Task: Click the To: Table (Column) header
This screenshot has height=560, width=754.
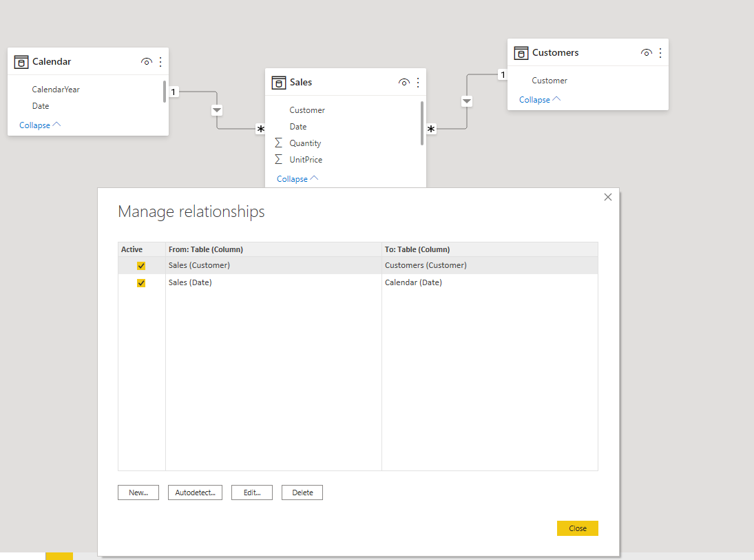Action: [490, 249]
